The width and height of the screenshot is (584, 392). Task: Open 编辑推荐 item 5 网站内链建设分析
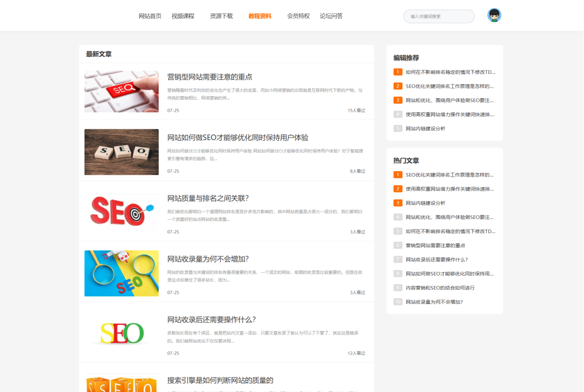click(x=425, y=128)
